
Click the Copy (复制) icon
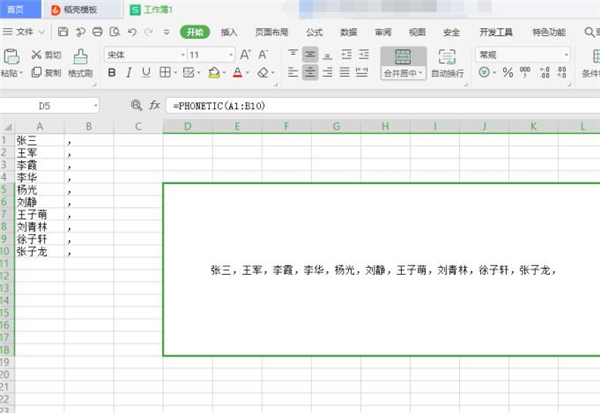coord(37,73)
